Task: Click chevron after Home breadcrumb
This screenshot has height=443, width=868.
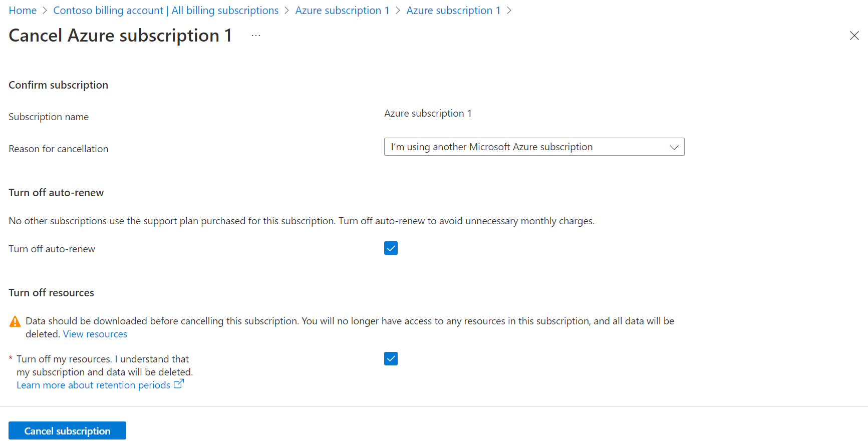Action: [x=45, y=11]
